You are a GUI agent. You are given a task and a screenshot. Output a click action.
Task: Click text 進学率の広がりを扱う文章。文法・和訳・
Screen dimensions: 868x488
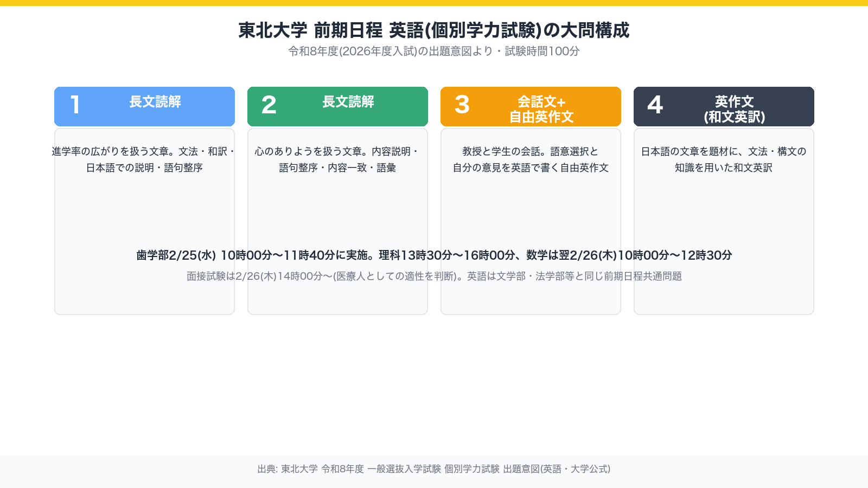pyautogui.click(x=144, y=151)
